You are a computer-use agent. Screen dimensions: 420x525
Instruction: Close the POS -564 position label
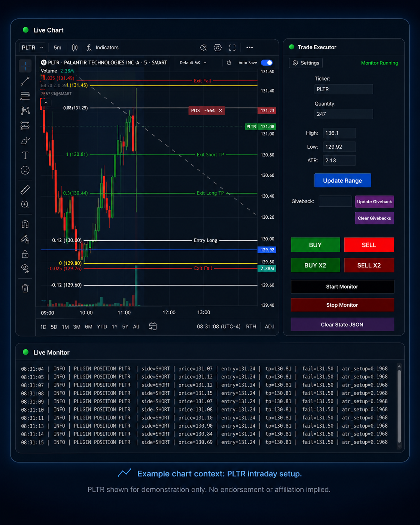point(220,110)
